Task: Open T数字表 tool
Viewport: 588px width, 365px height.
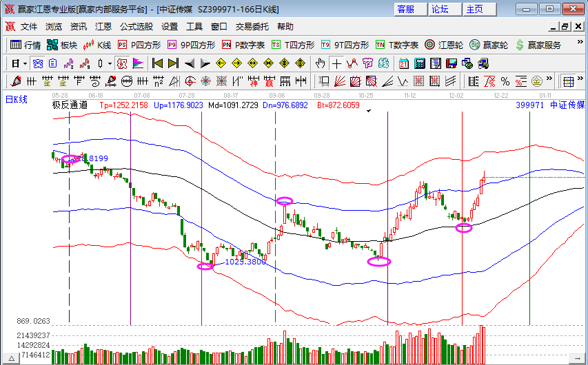Action: tap(397, 45)
